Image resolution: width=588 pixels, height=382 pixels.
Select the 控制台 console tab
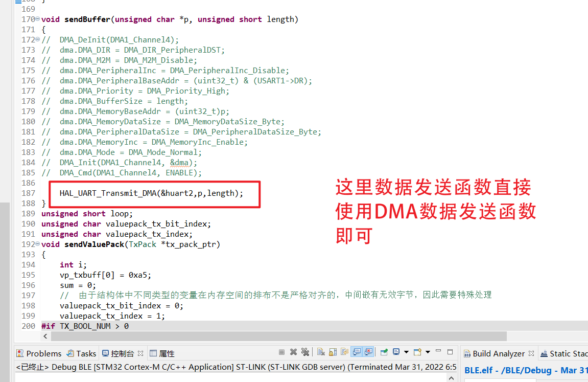click(x=117, y=353)
